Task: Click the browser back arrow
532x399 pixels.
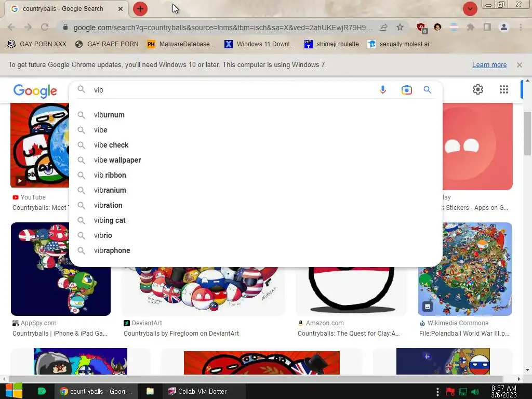Action: (11, 27)
